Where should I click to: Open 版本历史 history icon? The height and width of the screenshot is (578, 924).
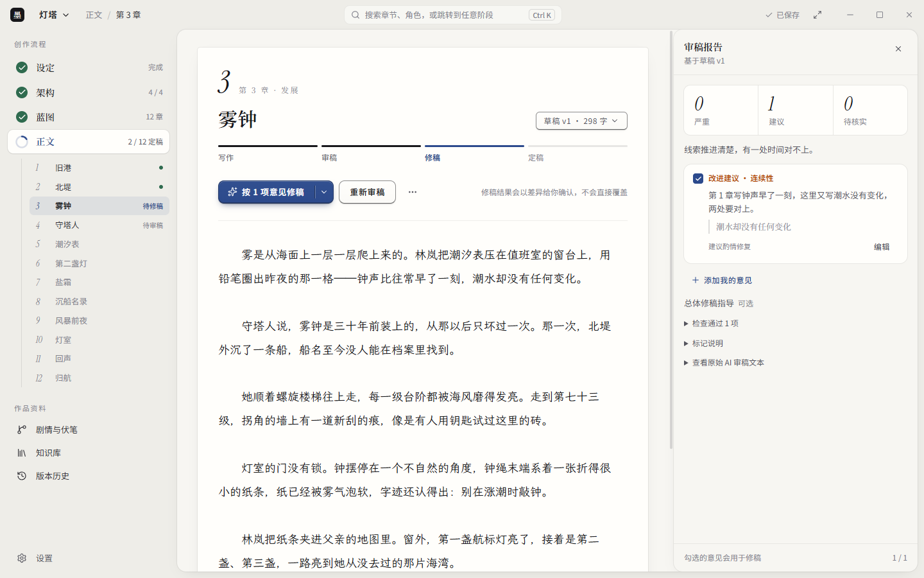coord(22,476)
